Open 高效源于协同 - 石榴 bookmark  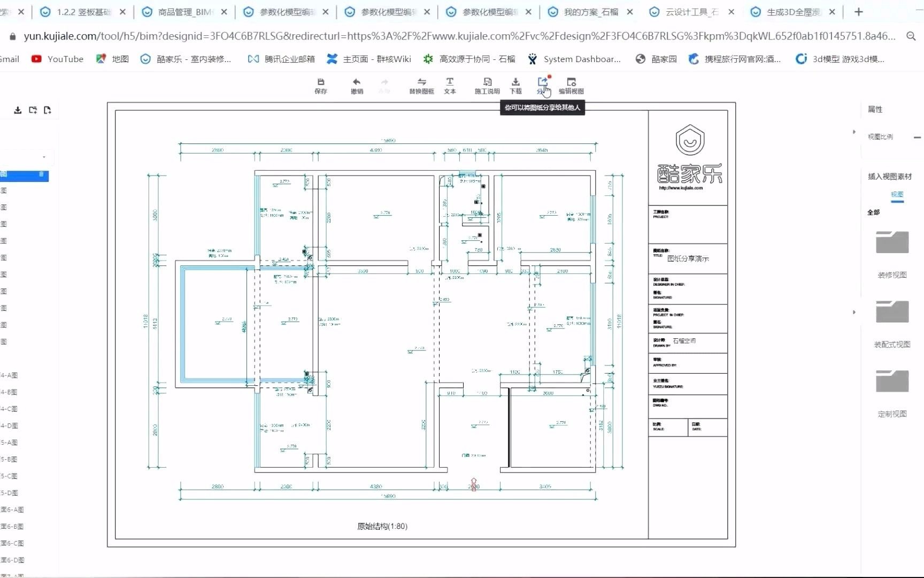[x=469, y=59]
